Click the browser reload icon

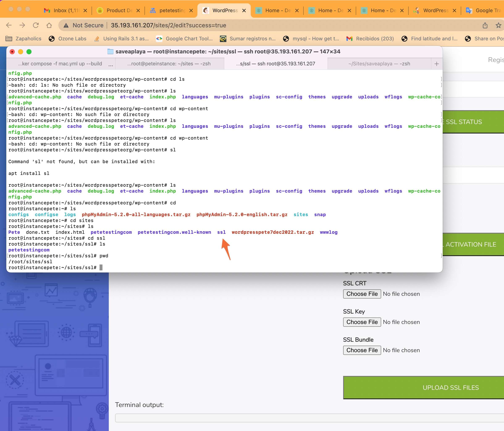36,25
